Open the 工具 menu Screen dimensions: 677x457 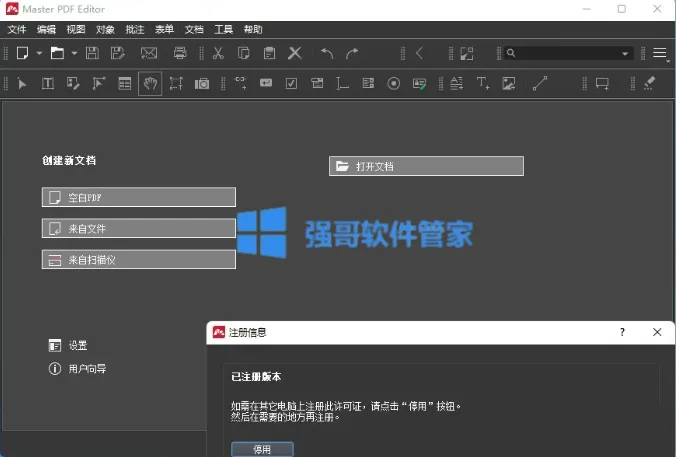pos(224,29)
